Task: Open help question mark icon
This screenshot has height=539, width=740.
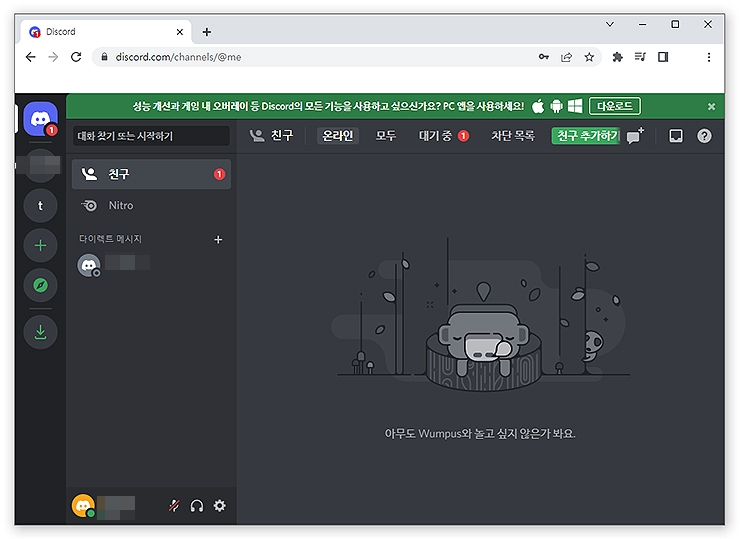Action: (x=704, y=136)
